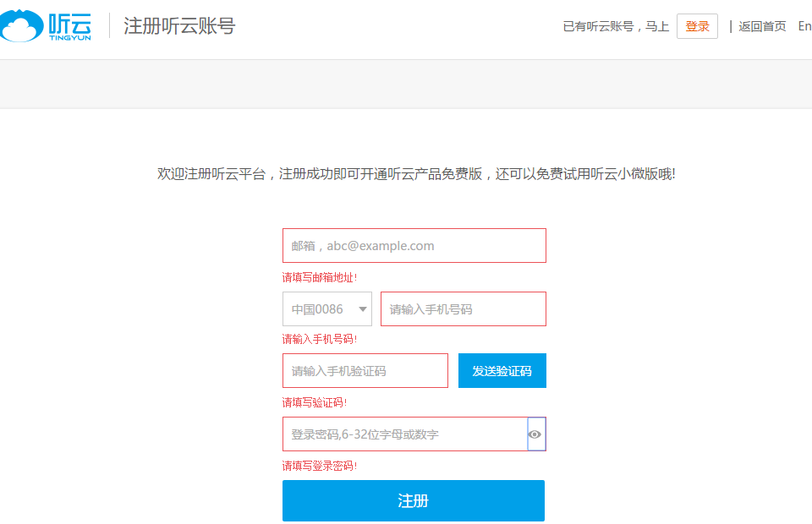
Task: Click the 请填写验证码 error message
Action: (315, 402)
